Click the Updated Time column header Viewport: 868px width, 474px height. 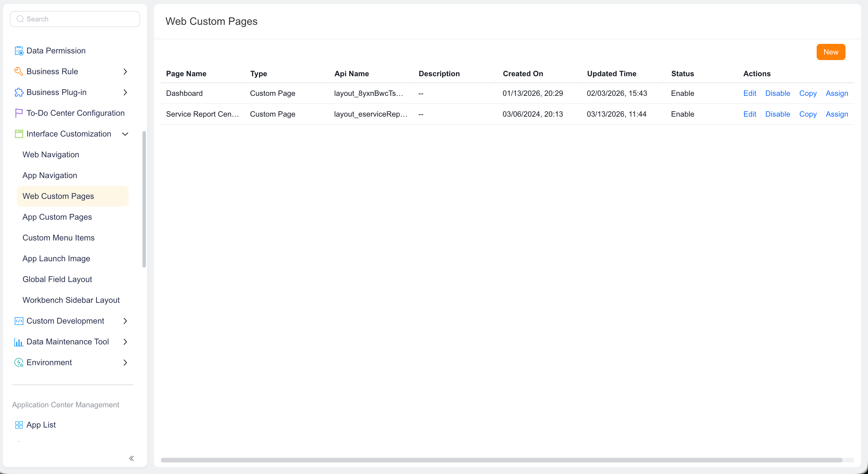pos(612,74)
